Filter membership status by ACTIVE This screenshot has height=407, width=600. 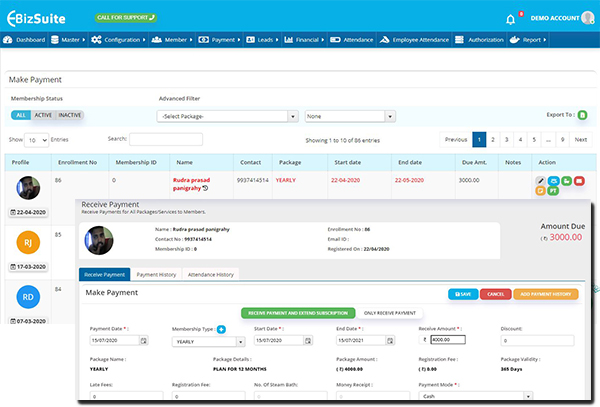tap(43, 115)
